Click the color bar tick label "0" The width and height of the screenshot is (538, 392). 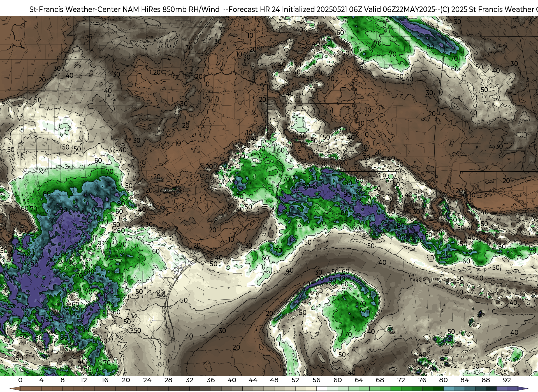point(20,380)
